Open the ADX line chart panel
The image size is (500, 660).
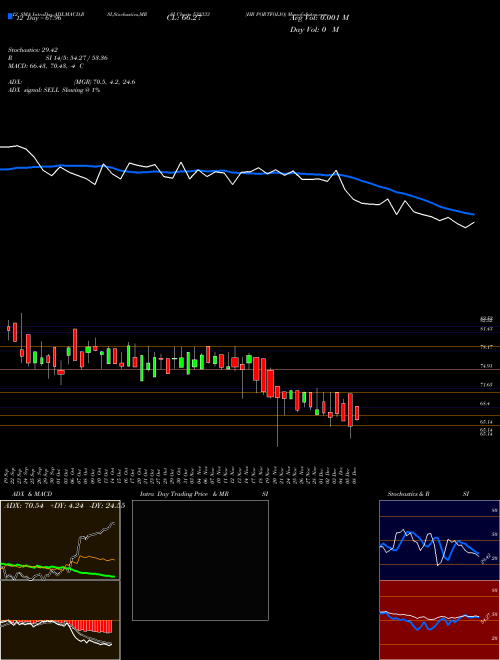(60, 540)
